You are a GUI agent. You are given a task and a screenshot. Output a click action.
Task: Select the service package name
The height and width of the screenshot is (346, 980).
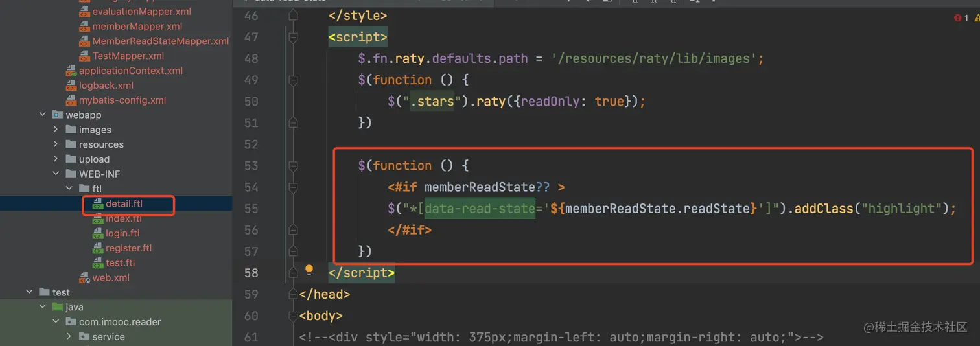[x=109, y=337]
